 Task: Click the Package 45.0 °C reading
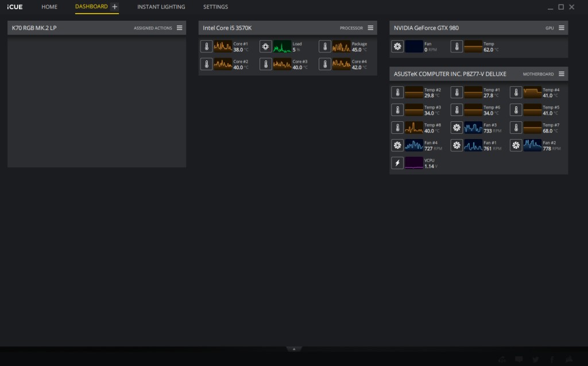pyautogui.click(x=359, y=49)
